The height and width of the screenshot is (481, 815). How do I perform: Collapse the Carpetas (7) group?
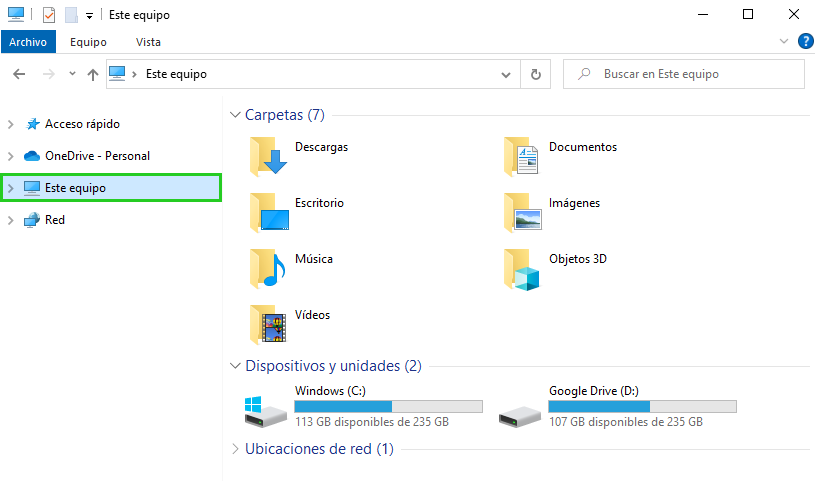[x=235, y=115]
